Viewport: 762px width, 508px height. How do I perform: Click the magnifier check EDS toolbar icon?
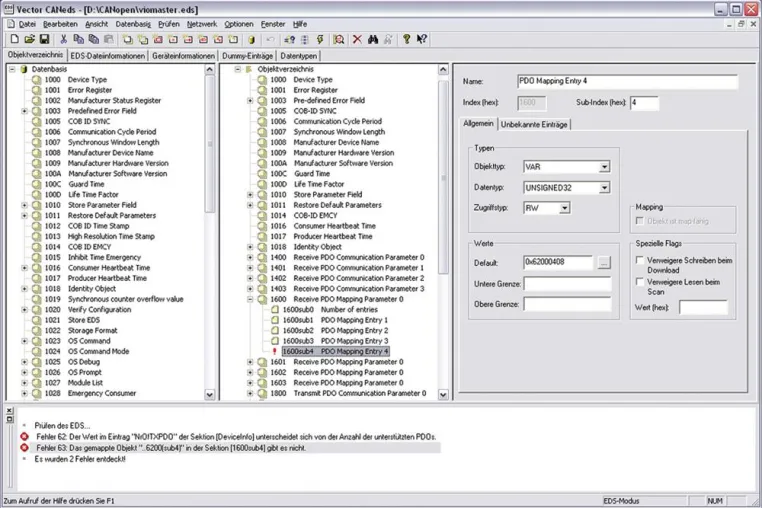(339, 39)
